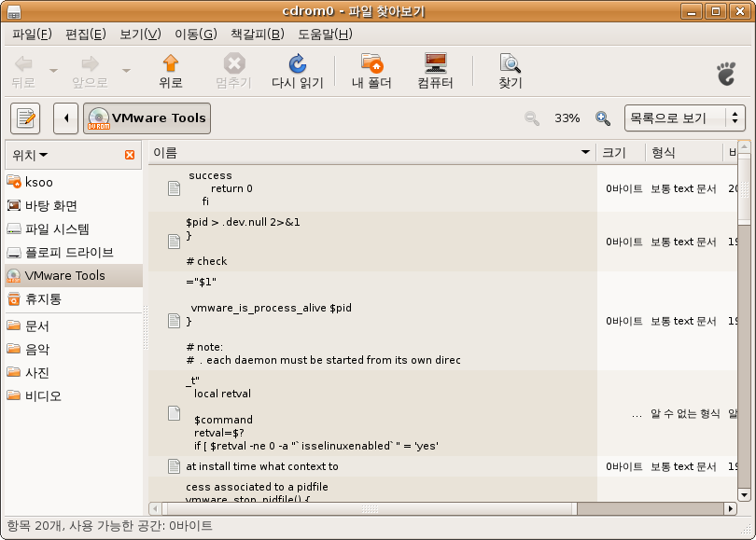756x540 pixels.
Task: Open the 위치 side pane selector
Action: pos(30,155)
